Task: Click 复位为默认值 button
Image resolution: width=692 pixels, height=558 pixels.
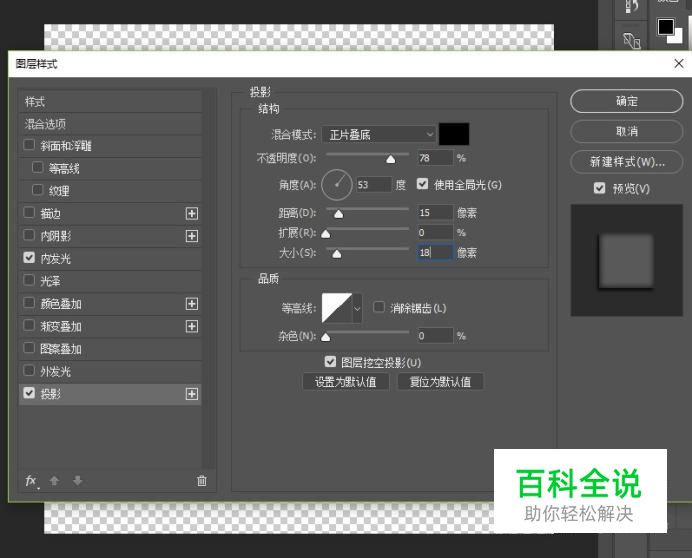Action: point(440,382)
